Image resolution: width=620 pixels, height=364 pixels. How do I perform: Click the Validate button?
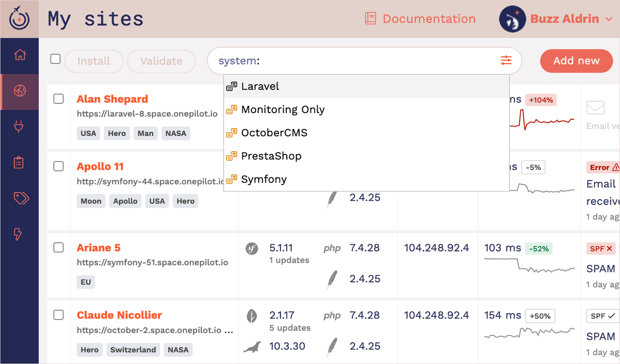click(161, 61)
